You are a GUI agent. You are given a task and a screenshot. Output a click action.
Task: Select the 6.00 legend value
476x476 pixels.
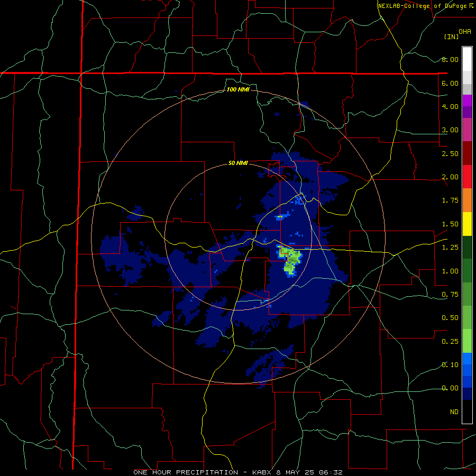[450, 83]
